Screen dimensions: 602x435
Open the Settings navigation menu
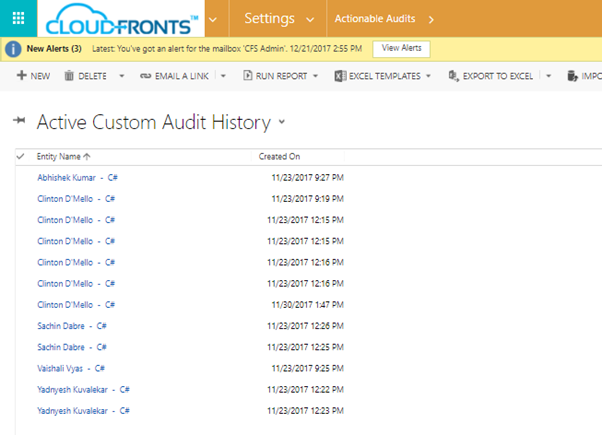pos(270,18)
